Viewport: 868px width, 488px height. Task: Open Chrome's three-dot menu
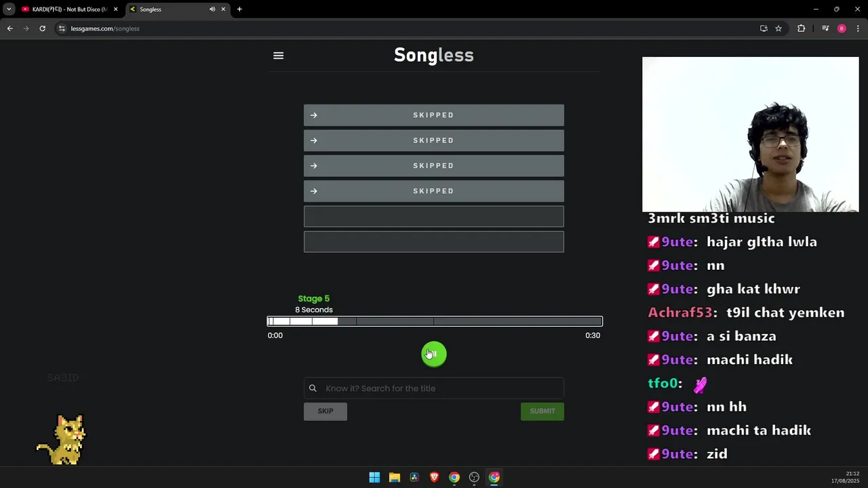click(x=858, y=28)
